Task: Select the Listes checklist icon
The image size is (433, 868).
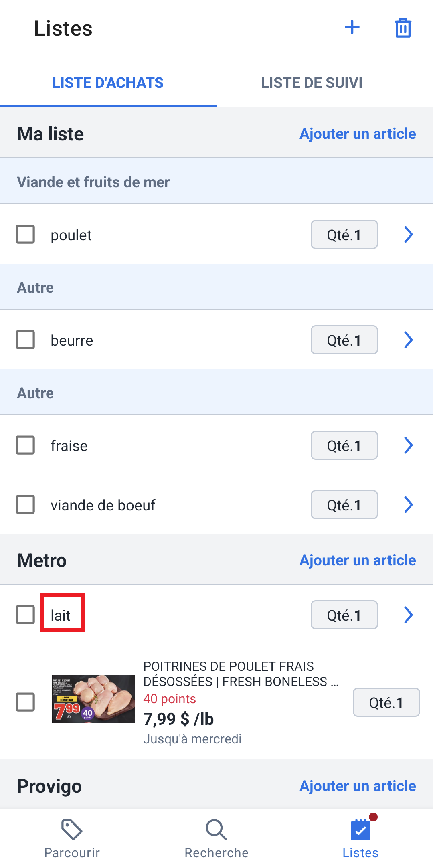Action: coord(360,829)
